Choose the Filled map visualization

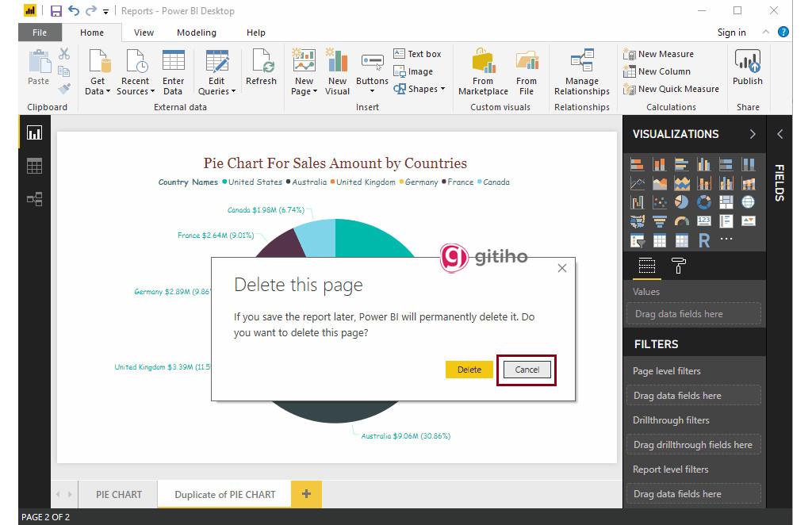click(x=637, y=221)
